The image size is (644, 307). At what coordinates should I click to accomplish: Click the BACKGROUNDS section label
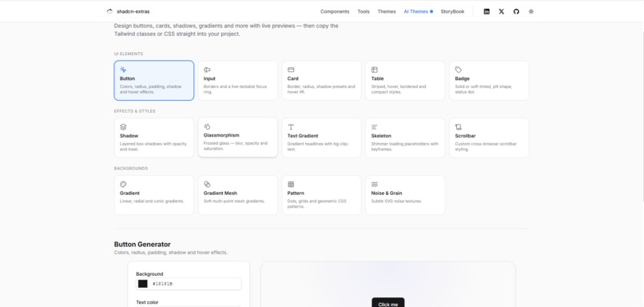pyautogui.click(x=131, y=169)
